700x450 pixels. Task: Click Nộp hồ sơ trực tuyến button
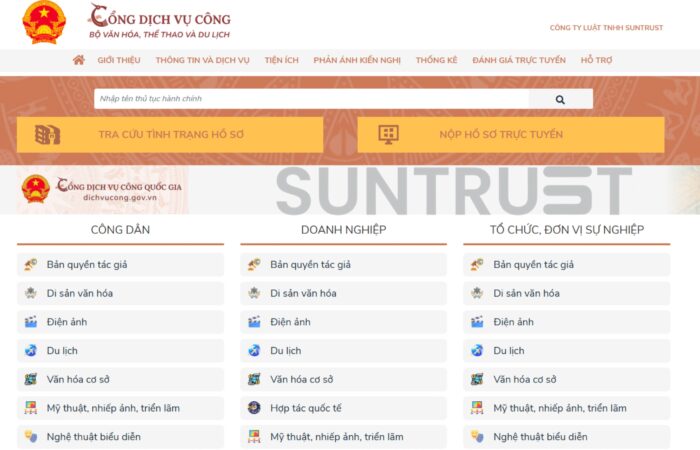pyautogui.click(x=511, y=135)
